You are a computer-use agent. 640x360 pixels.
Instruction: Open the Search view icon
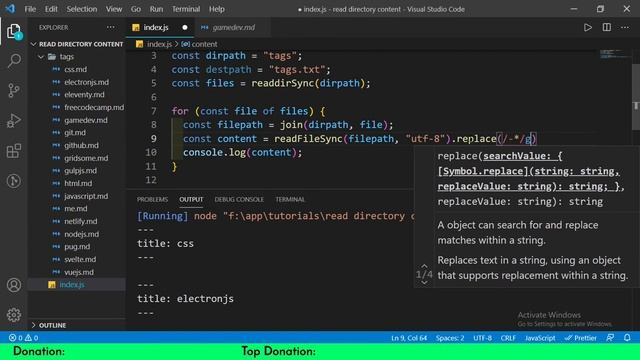pyautogui.click(x=14, y=61)
